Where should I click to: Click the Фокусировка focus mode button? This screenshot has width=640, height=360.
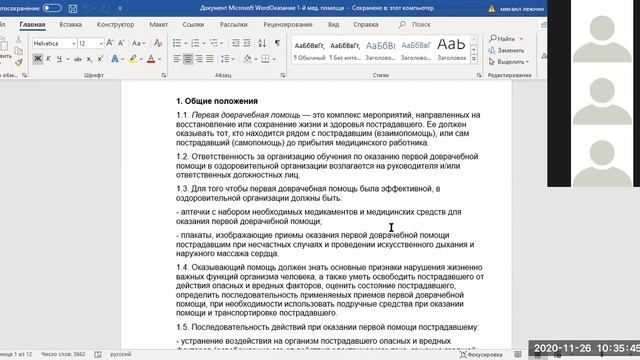481,355
